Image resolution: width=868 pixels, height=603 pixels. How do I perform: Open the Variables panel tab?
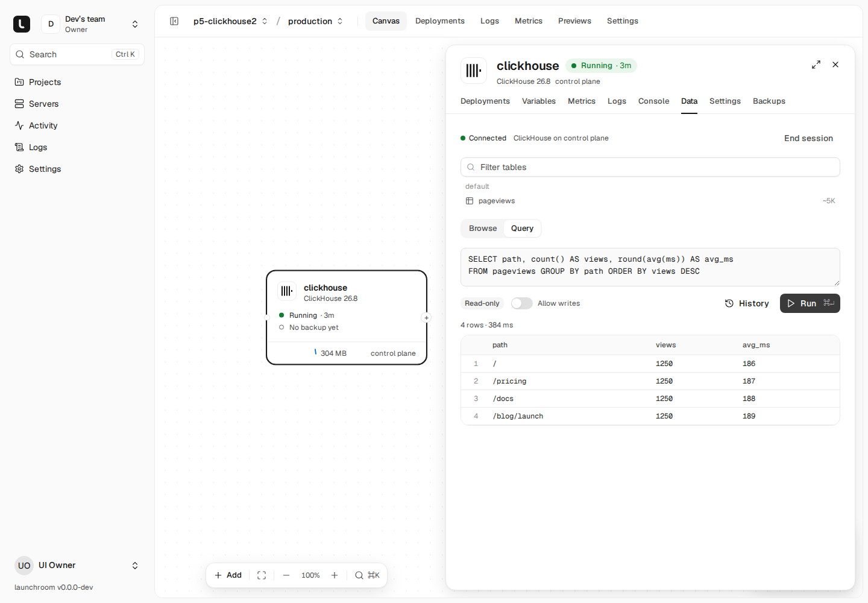click(539, 101)
